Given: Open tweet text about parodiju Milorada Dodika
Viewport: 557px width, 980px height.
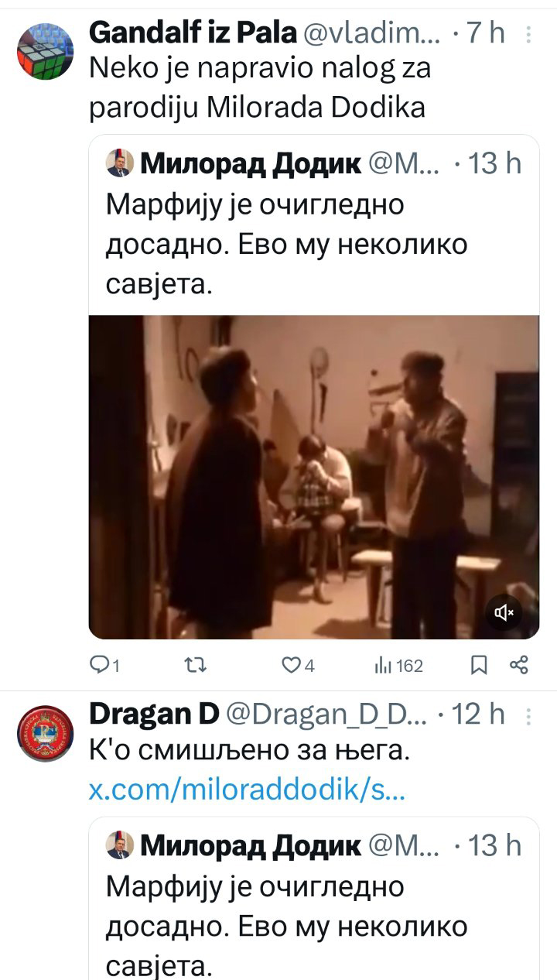Looking at the screenshot, I should (260, 88).
